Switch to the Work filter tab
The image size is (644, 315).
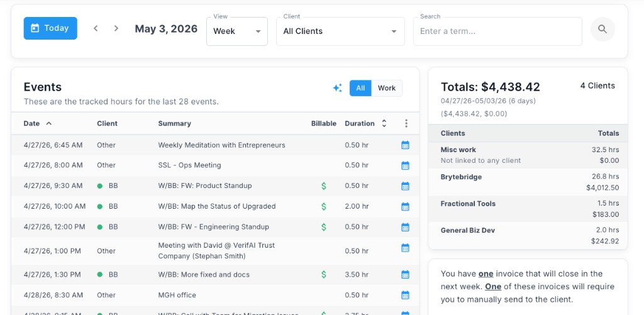[x=387, y=88]
